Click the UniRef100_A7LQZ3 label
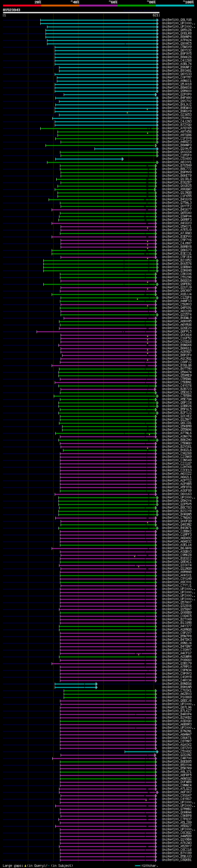The height and width of the screenshot is (868, 197). pyautogui.click(x=176, y=789)
